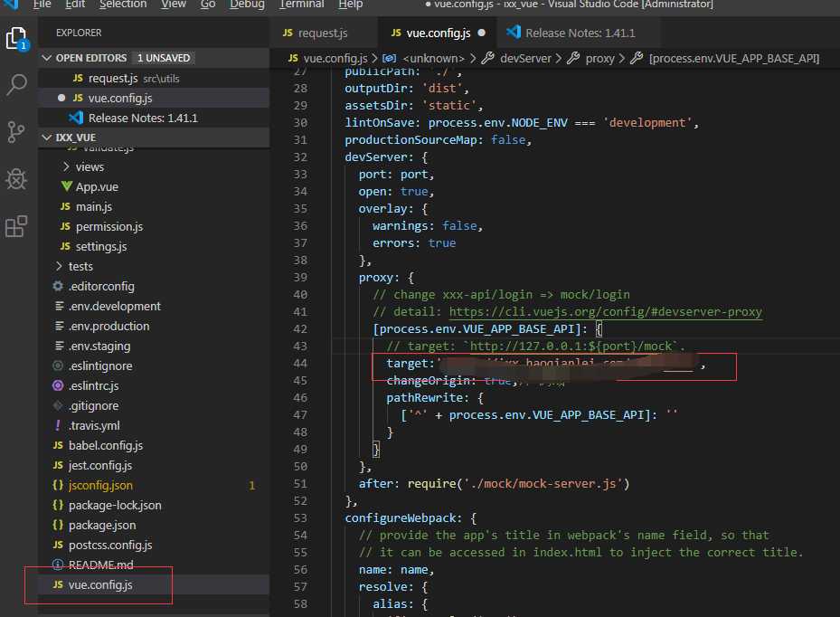Open the Extensions activity bar icon
This screenshot has height=617, width=840.
point(16,226)
